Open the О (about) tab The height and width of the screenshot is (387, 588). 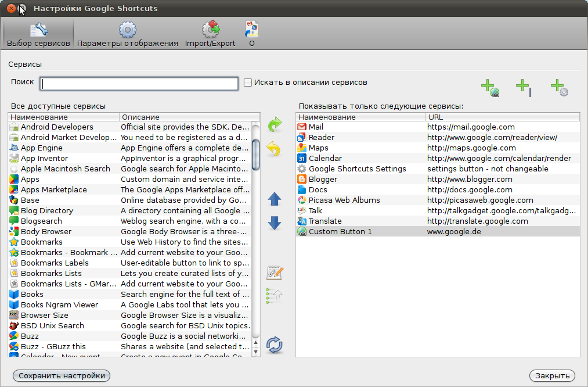251,34
